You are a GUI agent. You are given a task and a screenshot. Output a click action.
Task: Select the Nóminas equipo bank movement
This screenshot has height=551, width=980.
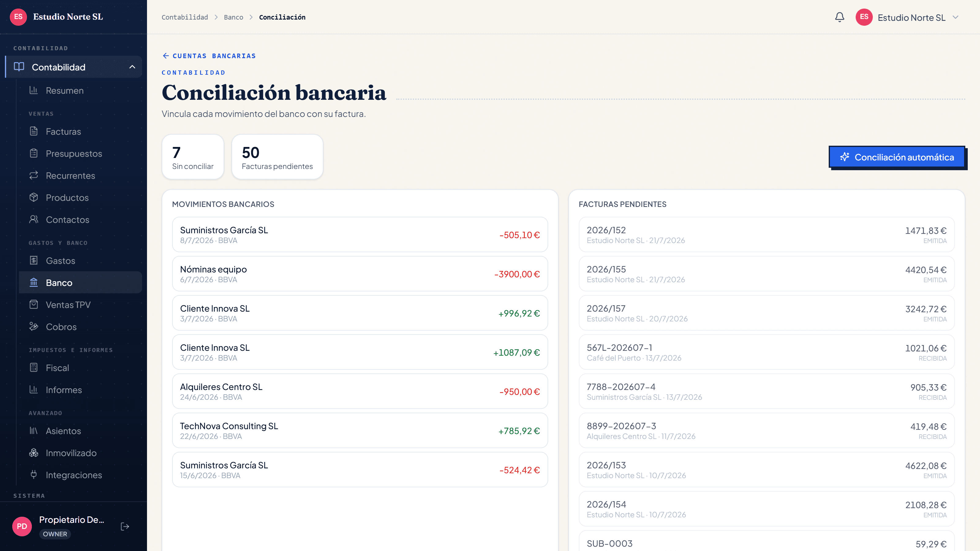point(360,274)
